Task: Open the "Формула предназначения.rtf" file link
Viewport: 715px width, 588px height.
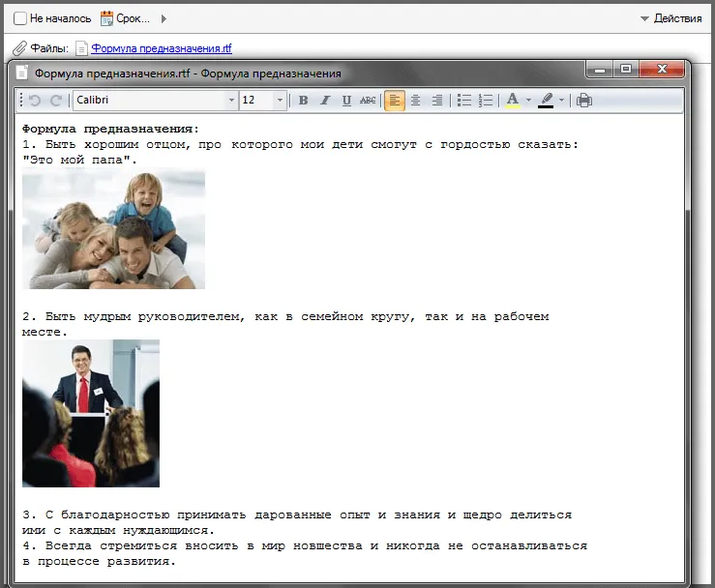Action: click(161, 48)
